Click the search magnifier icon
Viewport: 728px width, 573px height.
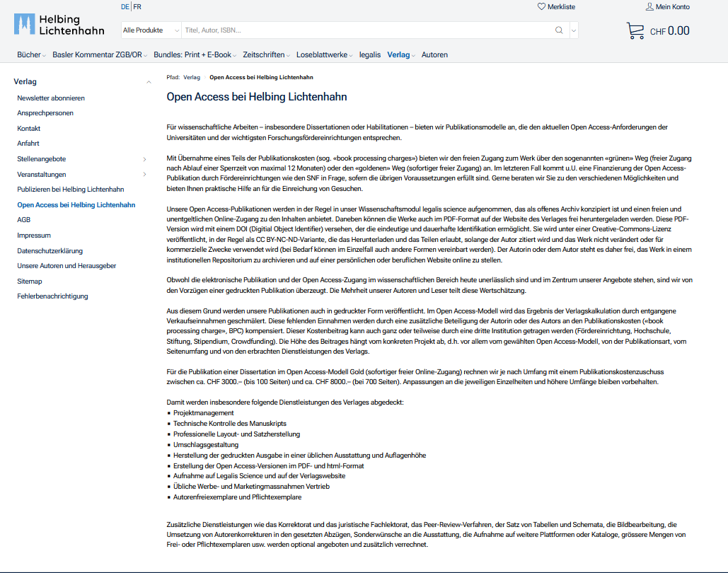pyautogui.click(x=559, y=30)
